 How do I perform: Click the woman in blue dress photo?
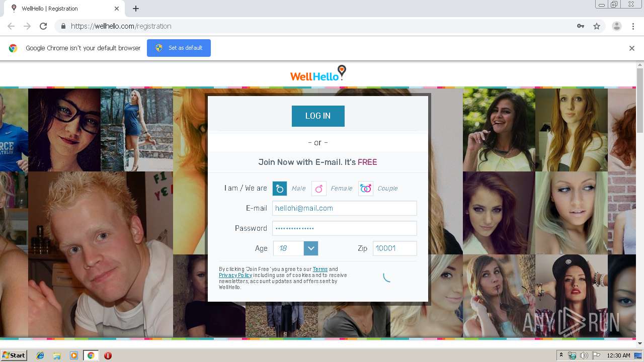pos(137,130)
